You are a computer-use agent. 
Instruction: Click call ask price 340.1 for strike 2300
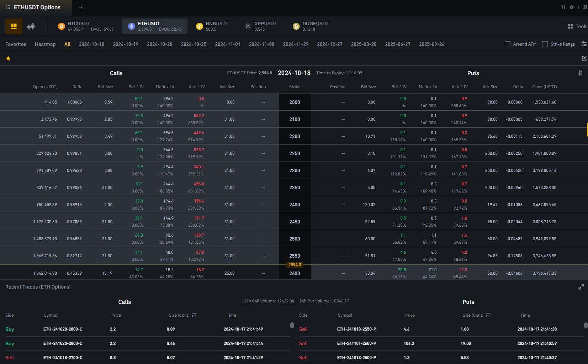coord(199,167)
